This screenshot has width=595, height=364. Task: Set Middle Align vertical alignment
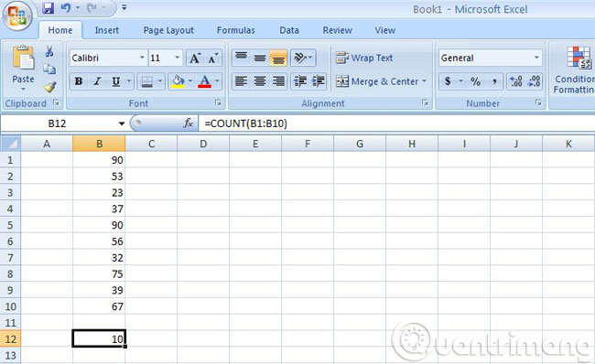pyautogui.click(x=260, y=58)
